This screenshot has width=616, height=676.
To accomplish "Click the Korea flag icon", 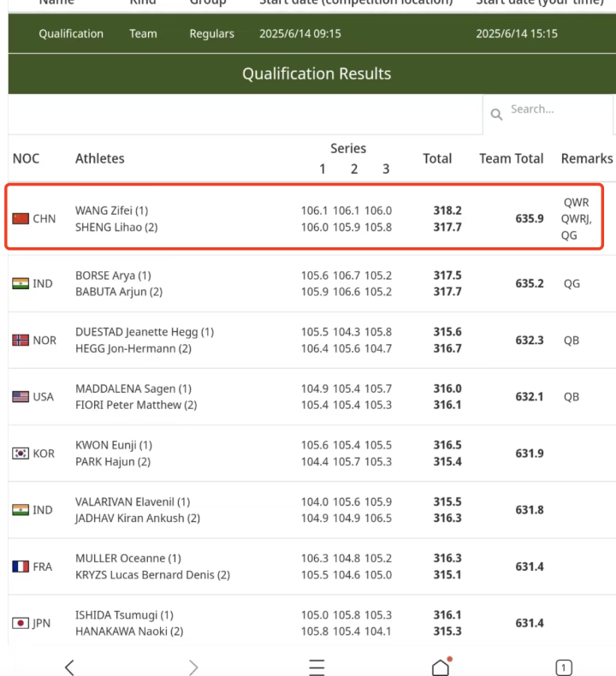I will pyautogui.click(x=21, y=454).
